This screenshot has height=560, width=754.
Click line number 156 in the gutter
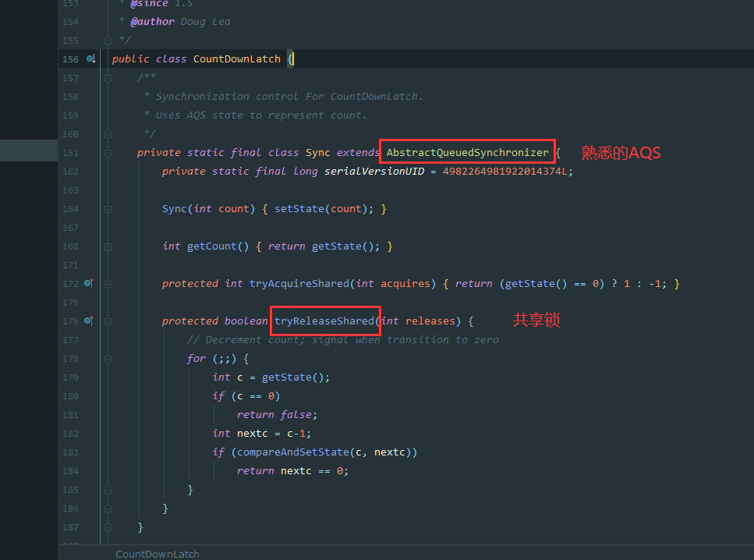(70, 59)
